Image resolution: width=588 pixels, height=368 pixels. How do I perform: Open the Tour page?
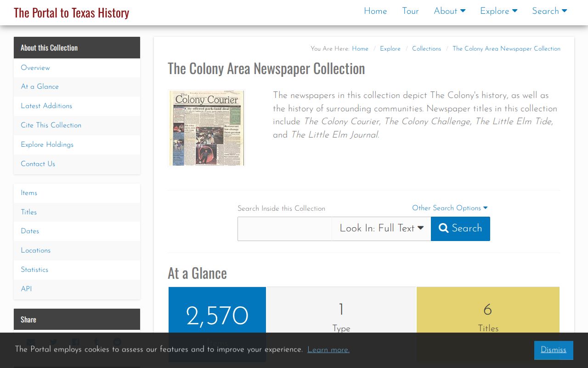point(410,11)
